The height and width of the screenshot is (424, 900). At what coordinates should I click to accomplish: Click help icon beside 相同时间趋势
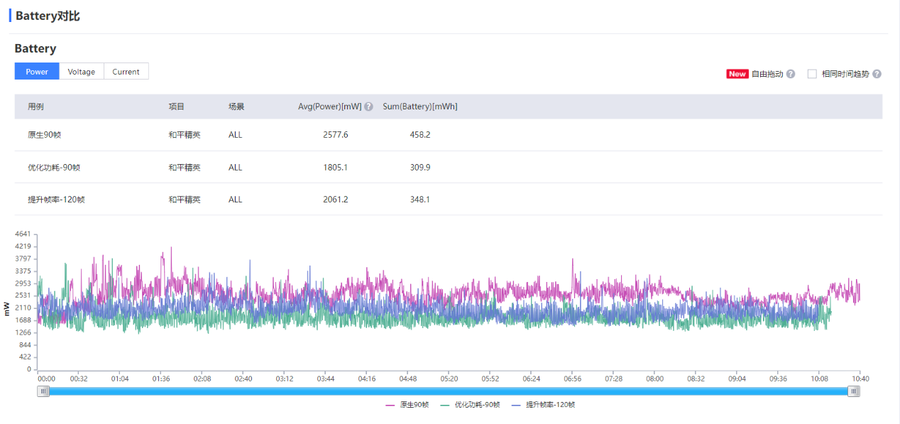pyautogui.click(x=877, y=74)
